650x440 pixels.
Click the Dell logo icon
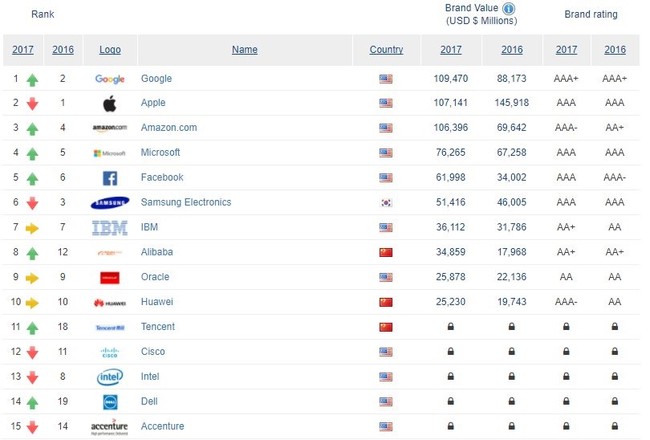coord(110,402)
